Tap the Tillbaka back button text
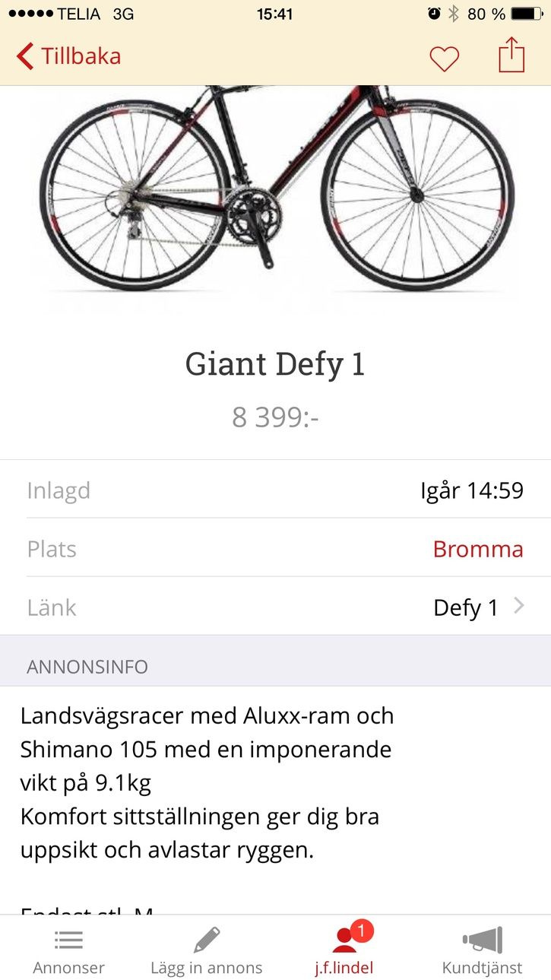The width and height of the screenshot is (551, 980). pos(81,56)
